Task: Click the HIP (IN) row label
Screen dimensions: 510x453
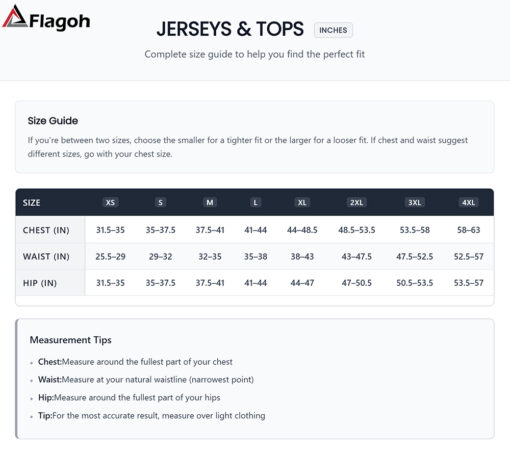Action: (x=40, y=283)
